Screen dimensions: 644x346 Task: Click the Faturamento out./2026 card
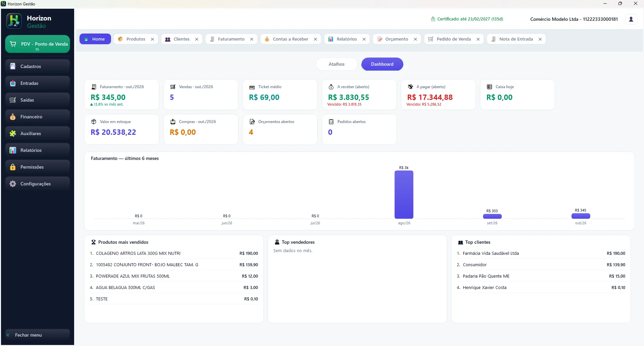tap(122, 95)
